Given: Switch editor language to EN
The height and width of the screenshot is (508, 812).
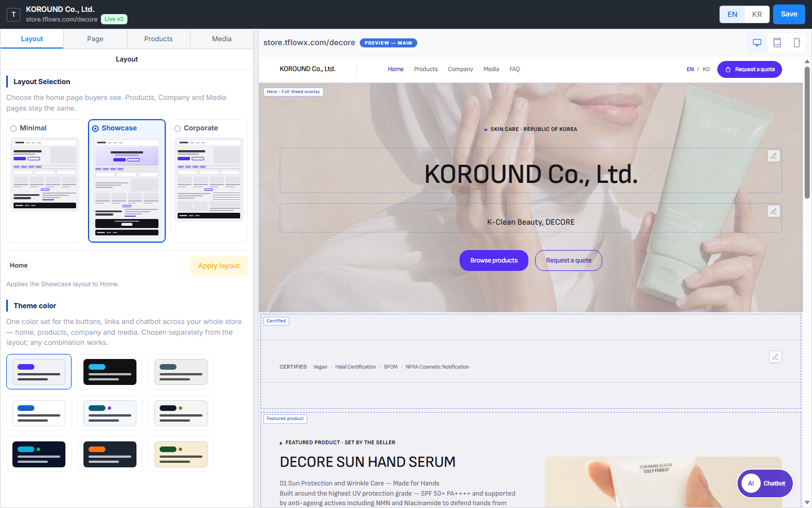Looking at the screenshot, I should point(732,15).
